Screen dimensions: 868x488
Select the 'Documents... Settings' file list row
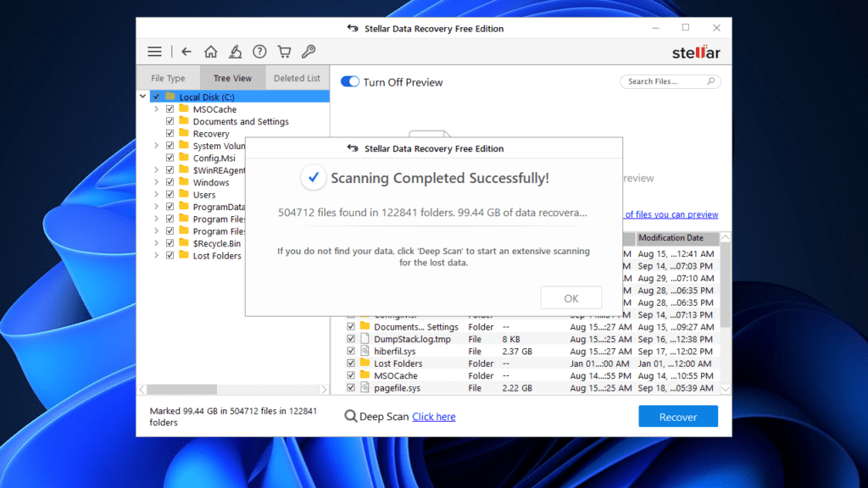tap(531, 327)
